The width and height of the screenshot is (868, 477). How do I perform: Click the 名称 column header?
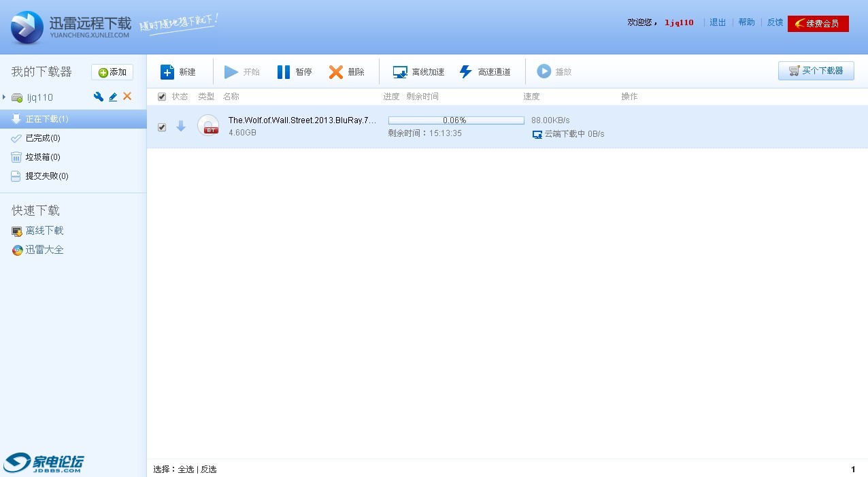231,97
